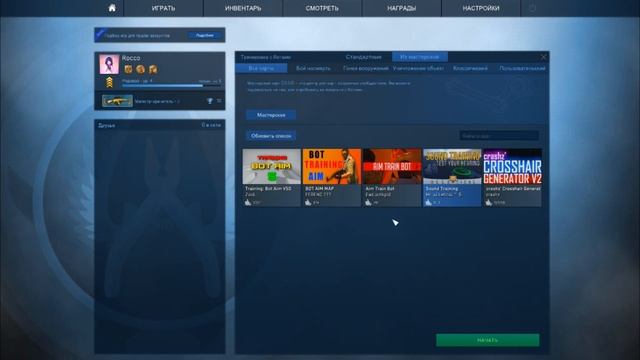Click the second round medal coin
The height and width of the screenshot is (360, 640).
click(x=140, y=69)
